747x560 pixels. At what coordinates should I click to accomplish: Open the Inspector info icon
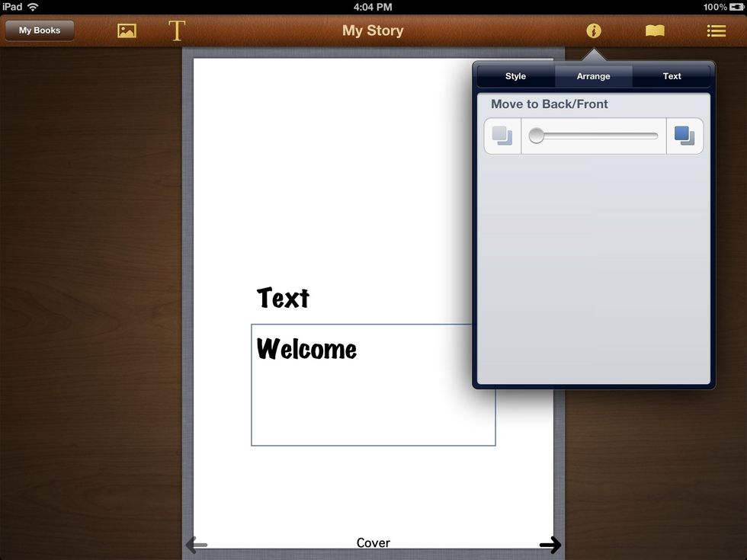594,30
